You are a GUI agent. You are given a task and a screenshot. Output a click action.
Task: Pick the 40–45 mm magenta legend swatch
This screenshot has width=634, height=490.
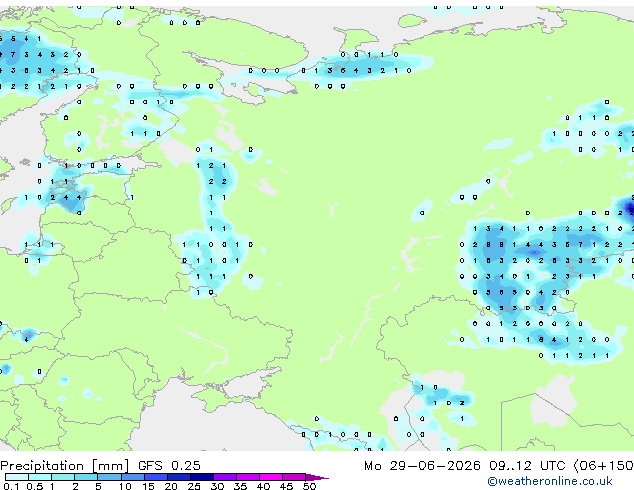271,477
